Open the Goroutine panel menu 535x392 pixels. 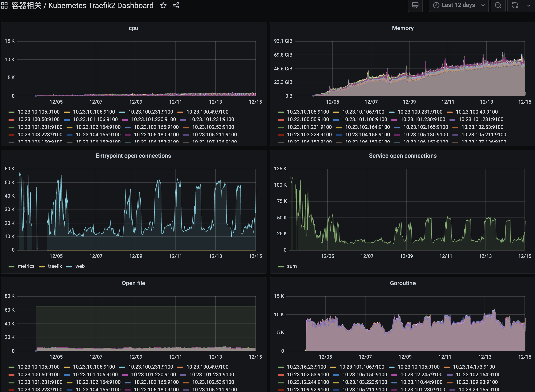[402, 283]
